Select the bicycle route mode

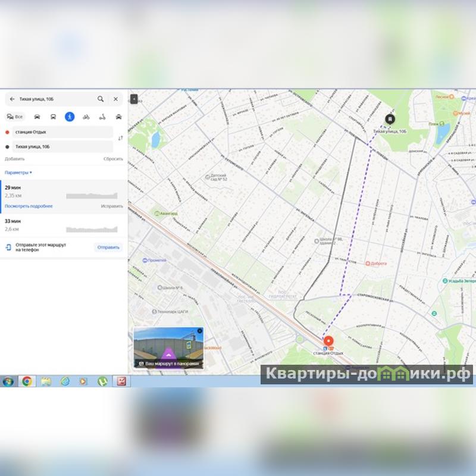[86, 117]
